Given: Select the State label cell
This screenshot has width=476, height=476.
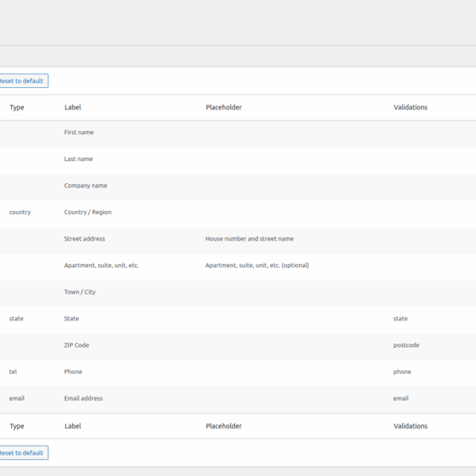Looking at the screenshot, I should click(x=71, y=318).
